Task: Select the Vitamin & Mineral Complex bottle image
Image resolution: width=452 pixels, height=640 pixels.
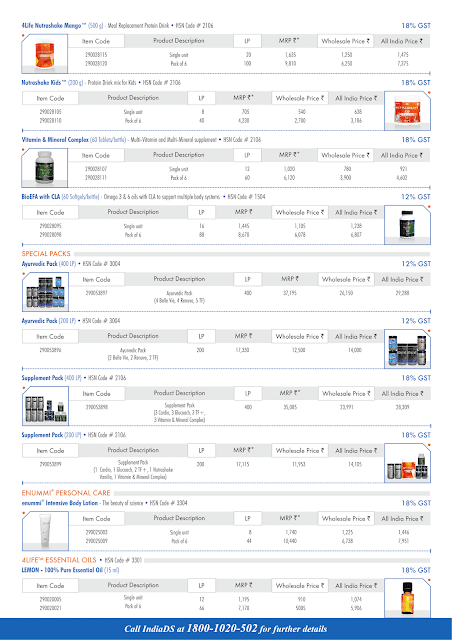Action: pos(45,168)
